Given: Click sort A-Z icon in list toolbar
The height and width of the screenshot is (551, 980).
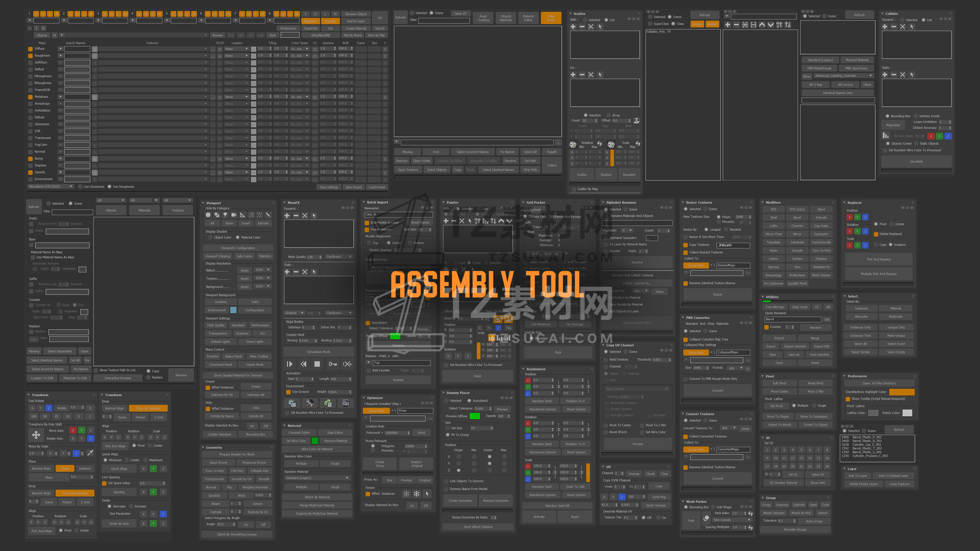Looking at the screenshot, I should pos(779,25).
